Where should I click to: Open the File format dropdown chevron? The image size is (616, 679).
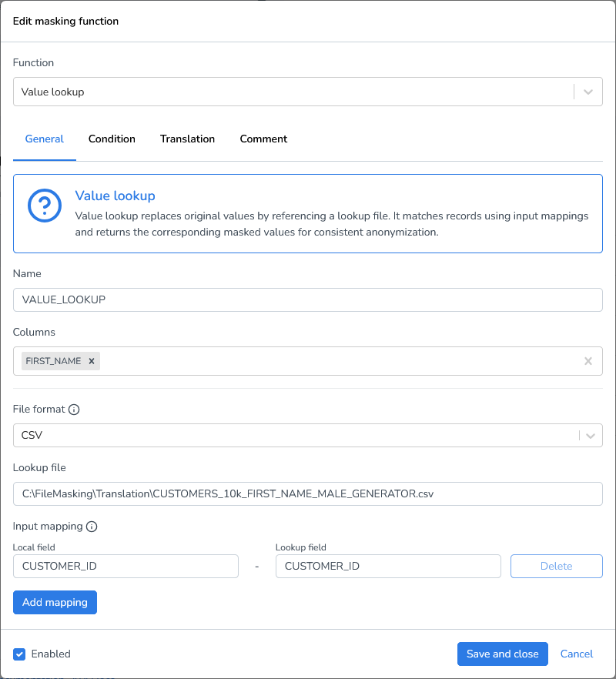591,435
